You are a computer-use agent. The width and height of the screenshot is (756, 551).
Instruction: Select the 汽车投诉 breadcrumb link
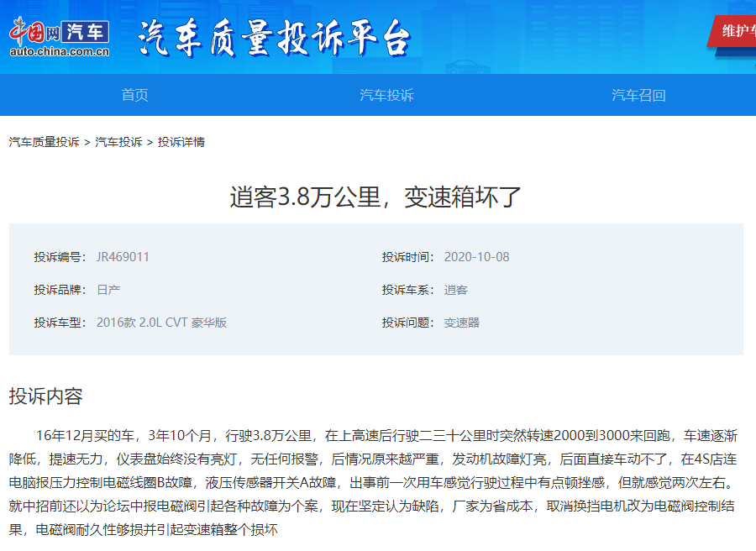pos(118,142)
